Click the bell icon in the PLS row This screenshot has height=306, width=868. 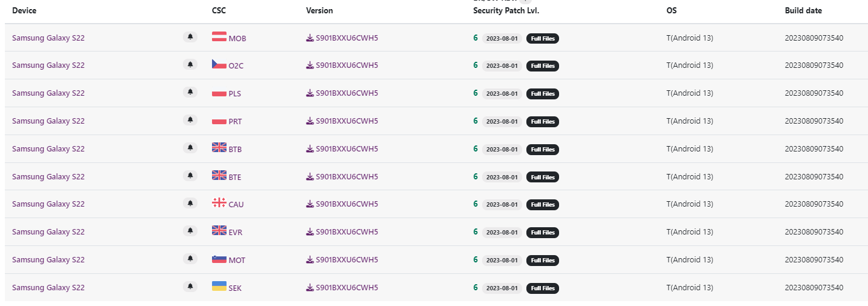point(190,93)
